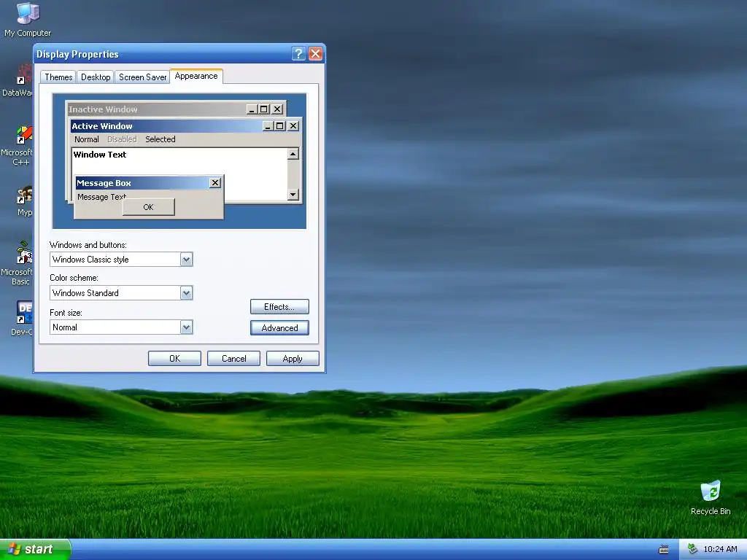Image resolution: width=747 pixels, height=560 pixels.
Task: Select the Microsoft Basic desktop shortcut
Action: coord(25,253)
